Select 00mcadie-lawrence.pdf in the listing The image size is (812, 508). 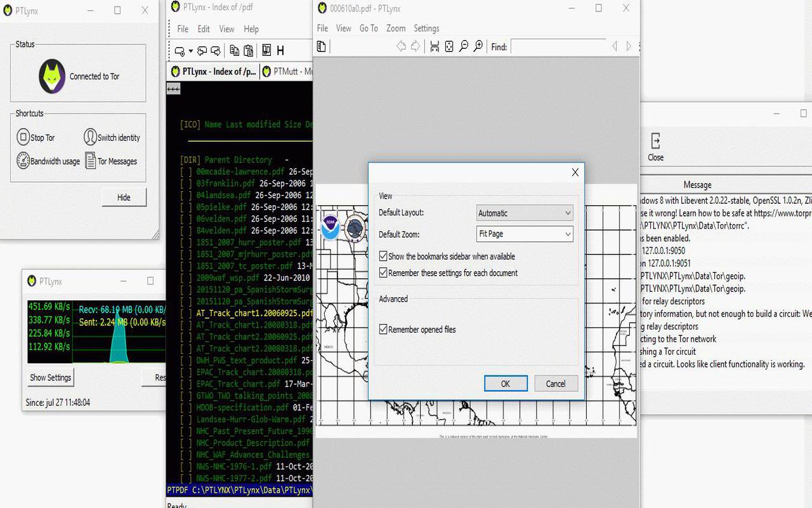click(x=240, y=172)
